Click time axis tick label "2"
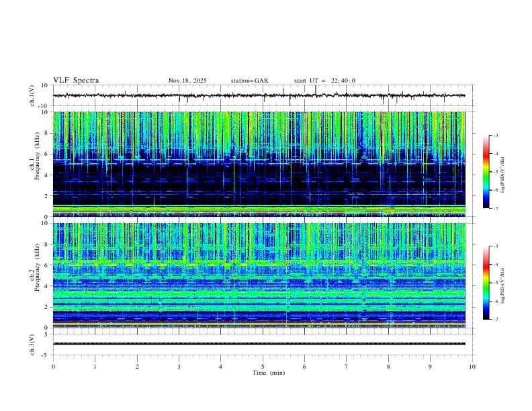Image resolution: width=532 pixels, height=411 pixels. (x=137, y=367)
